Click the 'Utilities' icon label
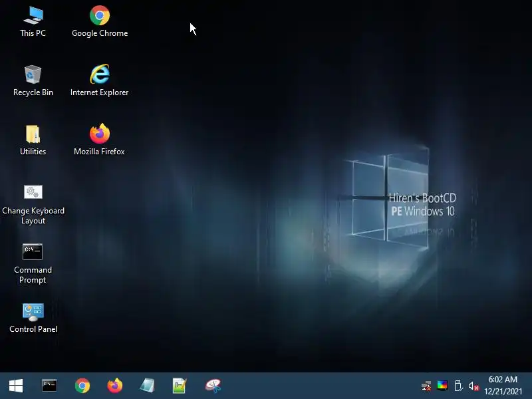This screenshot has height=399, width=532. 33,152
